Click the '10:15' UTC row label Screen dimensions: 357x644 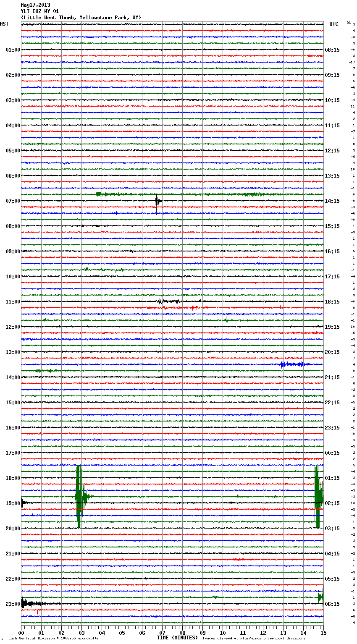point(332,100)
